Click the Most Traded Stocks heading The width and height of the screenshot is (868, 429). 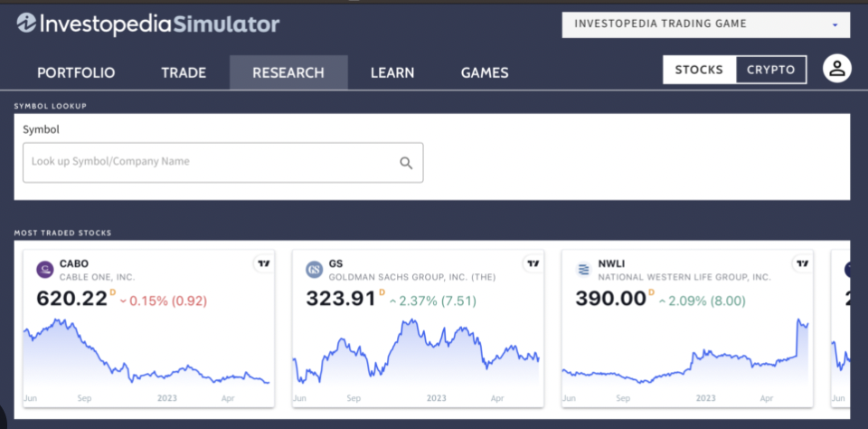coord(62,233)
